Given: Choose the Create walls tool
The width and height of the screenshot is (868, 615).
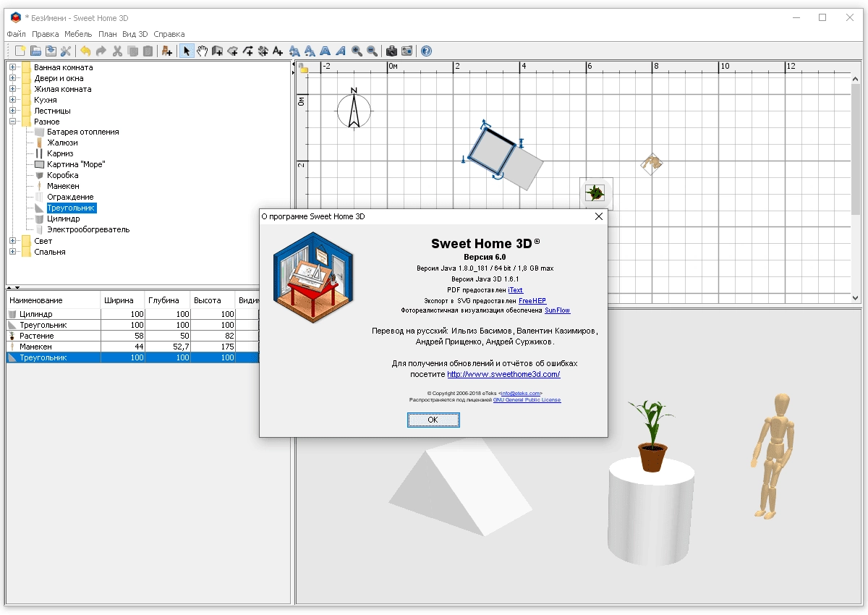Looking at the screenshot, I should [217, 51].
